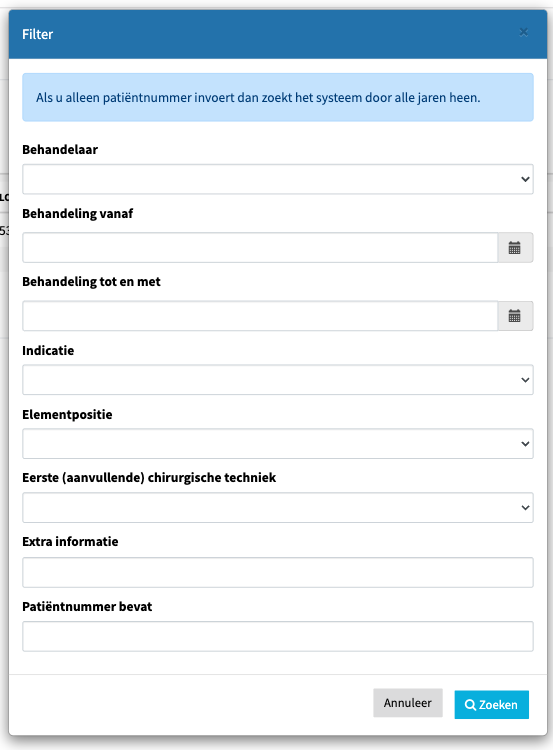The width and height of the screenshot is (553, 750).
Task: Click the Indicatie field label
Action: (48, 351)
